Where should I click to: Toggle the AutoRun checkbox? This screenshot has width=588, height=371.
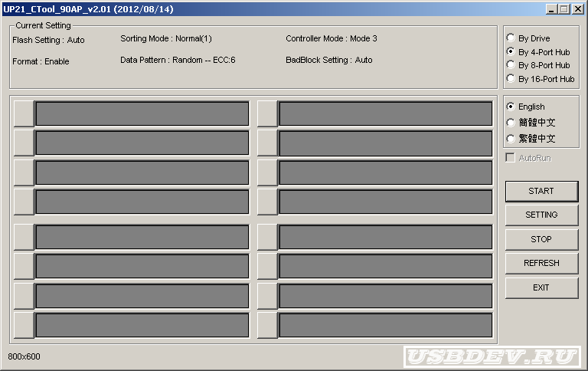click(528, 158)
